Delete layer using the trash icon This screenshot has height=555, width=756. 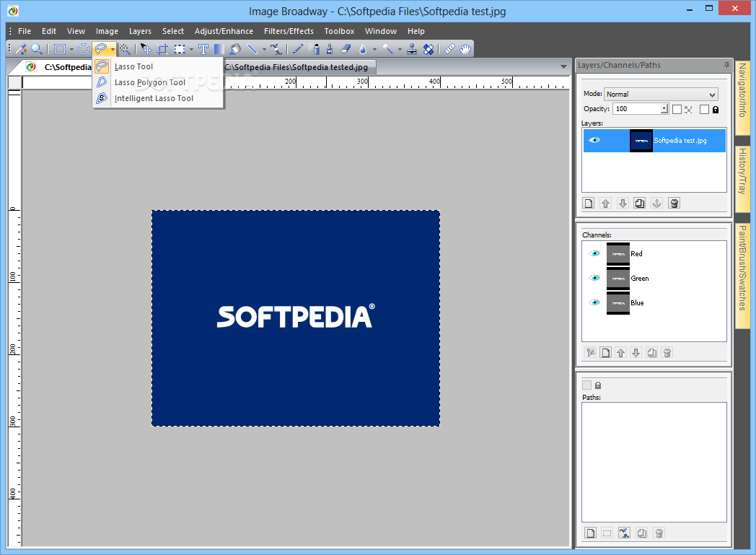(674, 203)
